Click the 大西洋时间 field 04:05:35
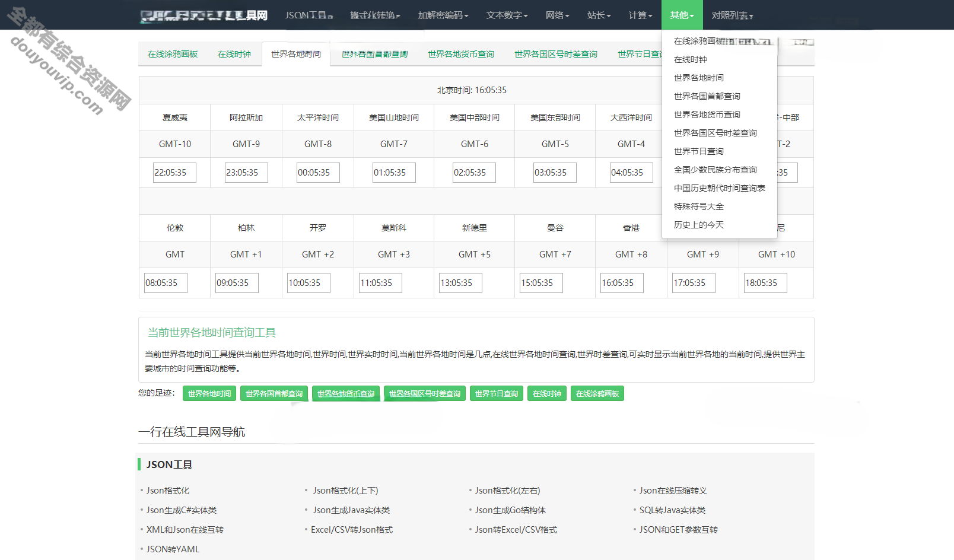This screenshot has width=954, height=560. pyautogui.click(x=631, y=173)
